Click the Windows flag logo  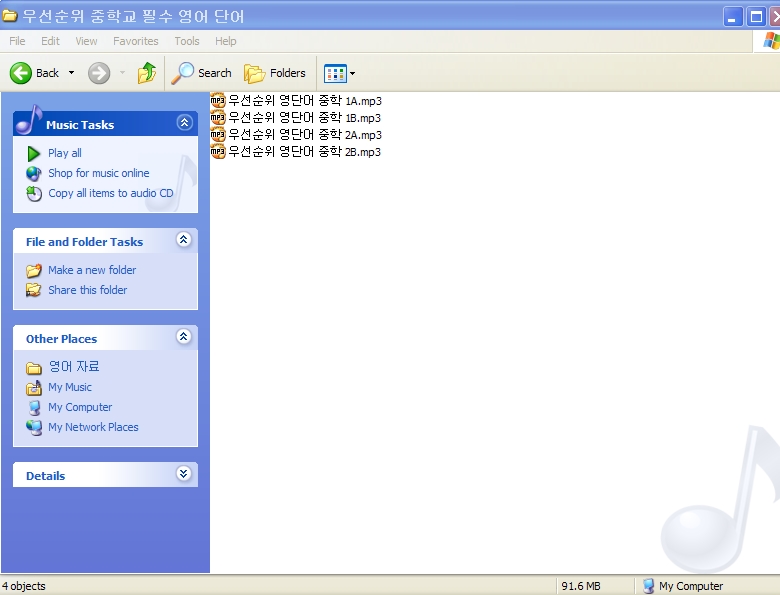pos(772,41)
